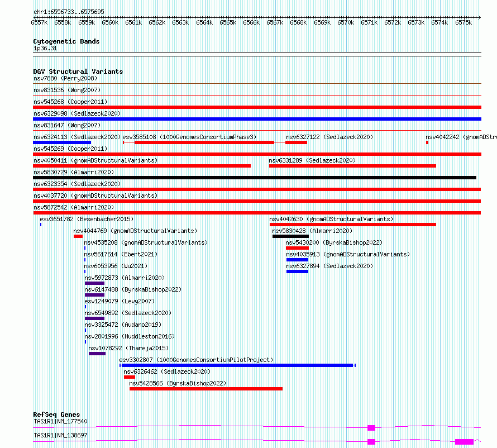Select esv3585108 (1000GenomesConsortiumPhase3) label
Image resolution: width=497 pixels, height=448 pixels.
coord(189,137)
